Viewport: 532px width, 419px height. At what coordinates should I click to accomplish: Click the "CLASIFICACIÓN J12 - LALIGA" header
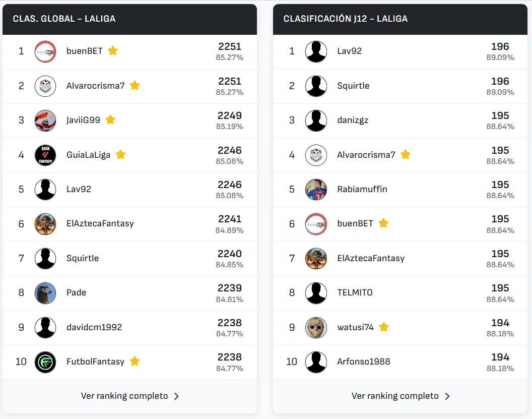point(345,19)
